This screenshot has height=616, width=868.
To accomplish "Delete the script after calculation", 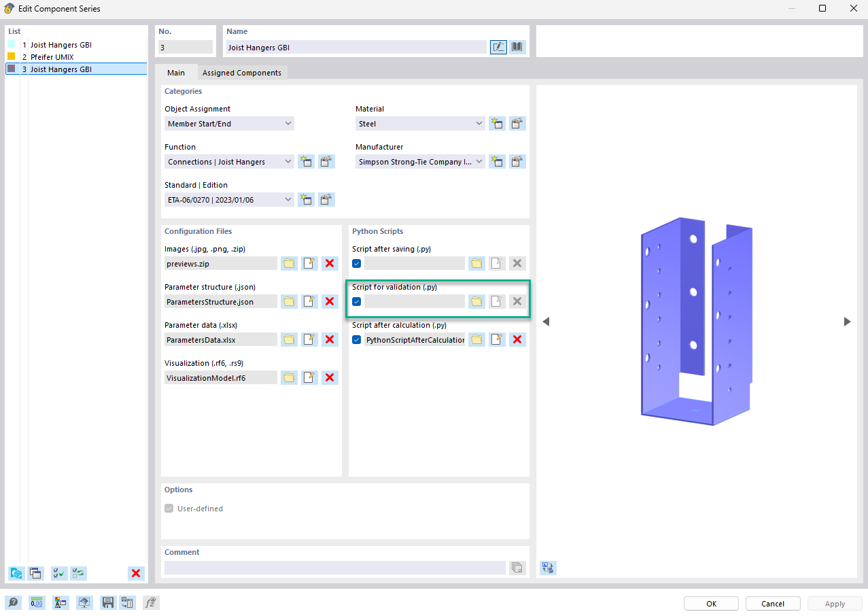I will (518, 339).
